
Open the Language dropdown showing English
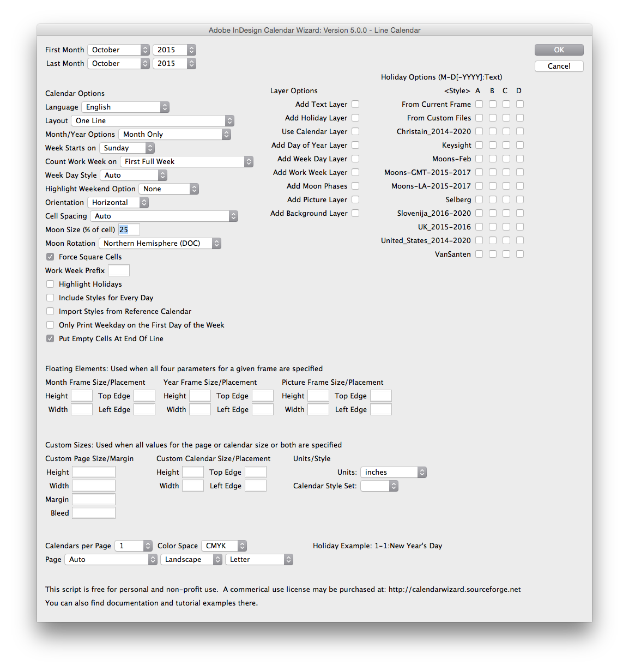click(x=125, y=107)
